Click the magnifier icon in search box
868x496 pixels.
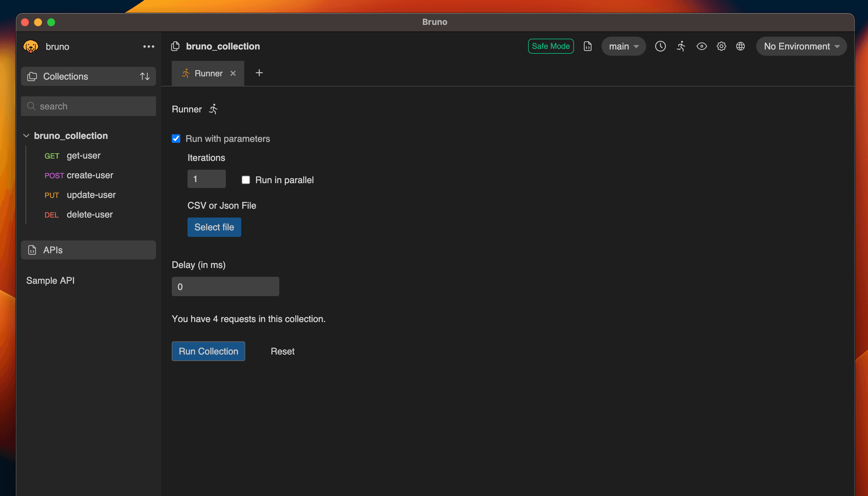click(31, 106)
